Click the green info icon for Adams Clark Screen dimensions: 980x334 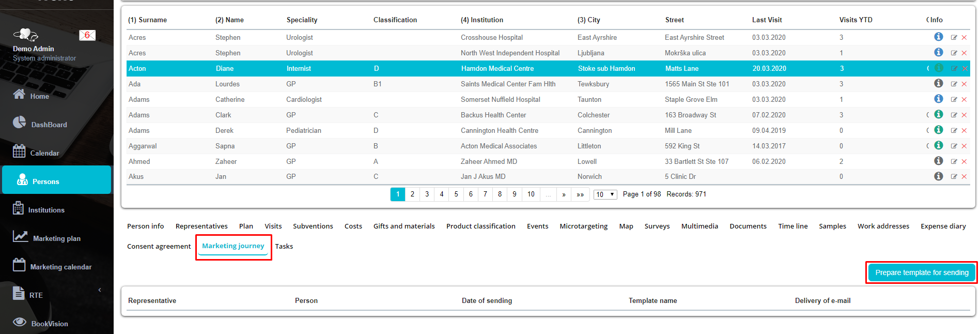click(938, 114)
